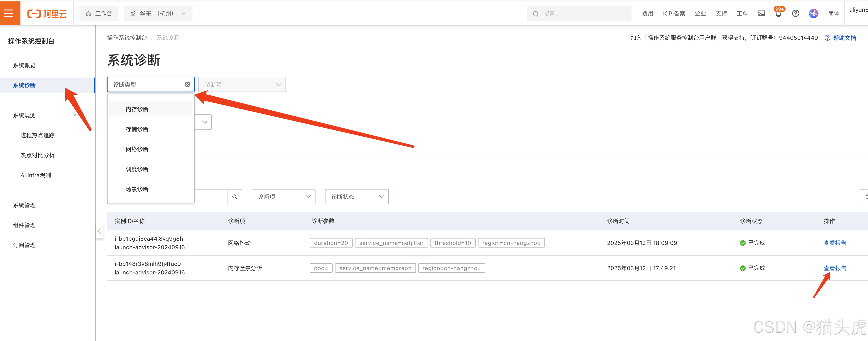View report for 网络抖动 row

(x=835, y=243)
